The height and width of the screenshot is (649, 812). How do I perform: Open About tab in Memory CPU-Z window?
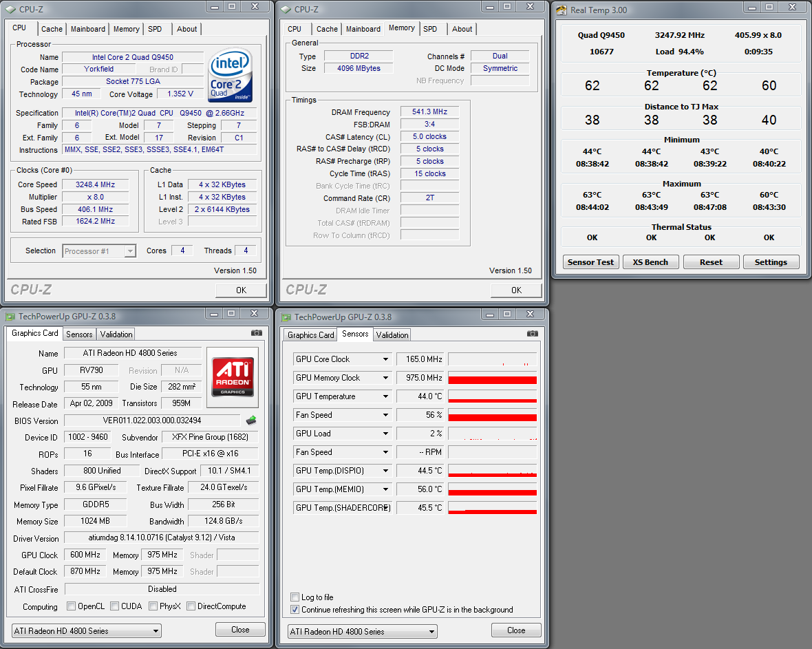click(462, 29)
